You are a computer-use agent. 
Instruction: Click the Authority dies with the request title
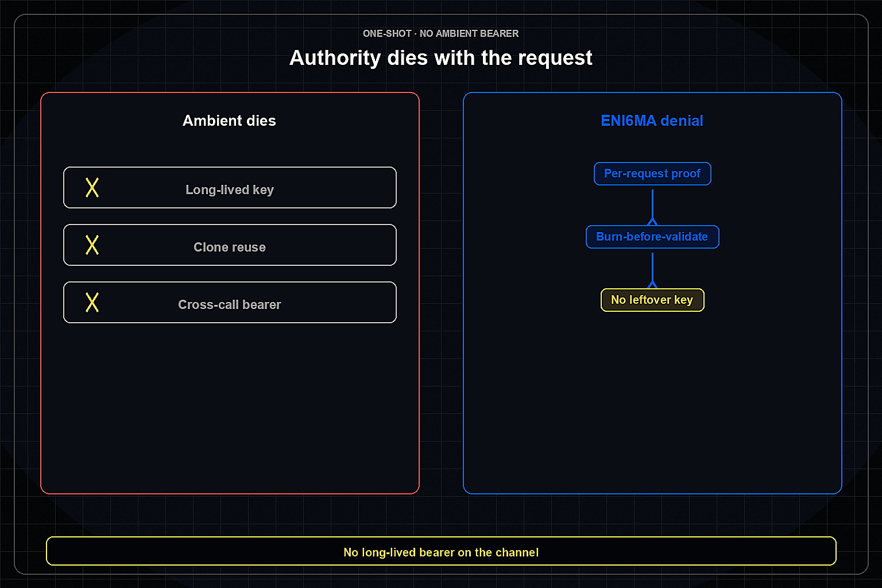point(441,58)
